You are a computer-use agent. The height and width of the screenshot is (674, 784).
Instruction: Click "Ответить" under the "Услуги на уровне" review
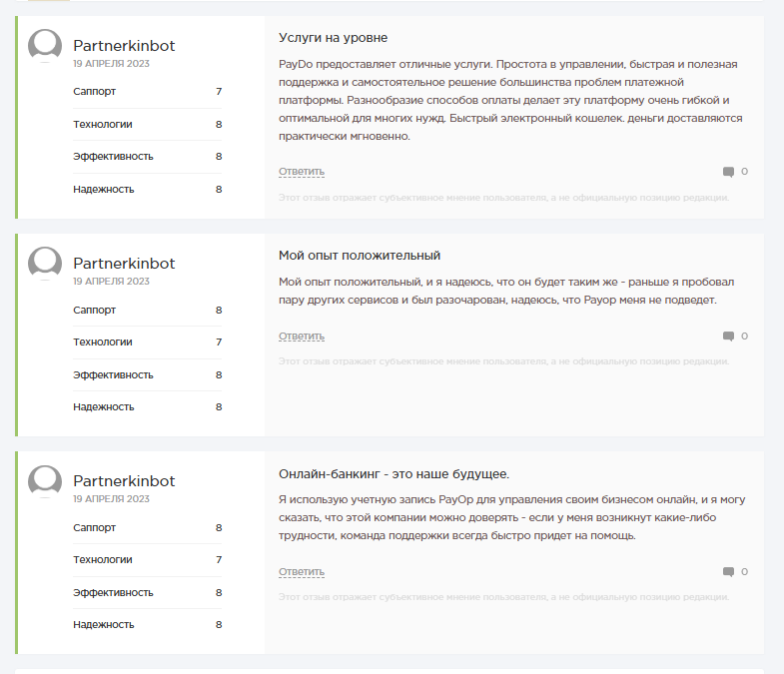[x=302, y=172]
